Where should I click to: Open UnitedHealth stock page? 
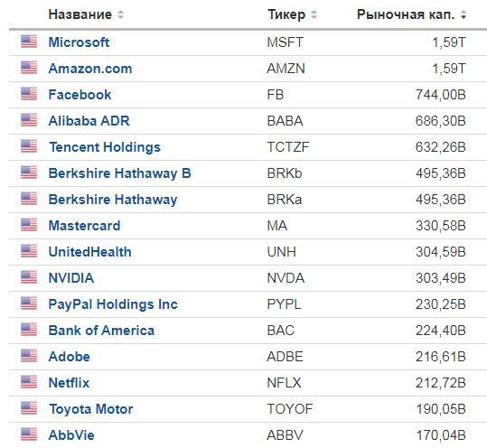pyautogui.click(x=90, y=252)
